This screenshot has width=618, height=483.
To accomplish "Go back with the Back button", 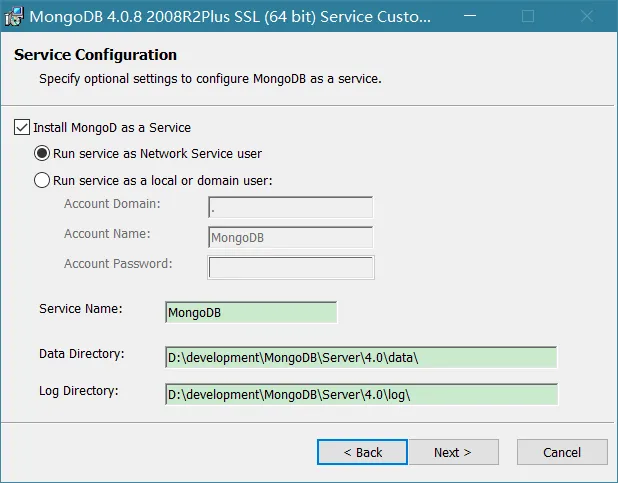I will (362, 452).
